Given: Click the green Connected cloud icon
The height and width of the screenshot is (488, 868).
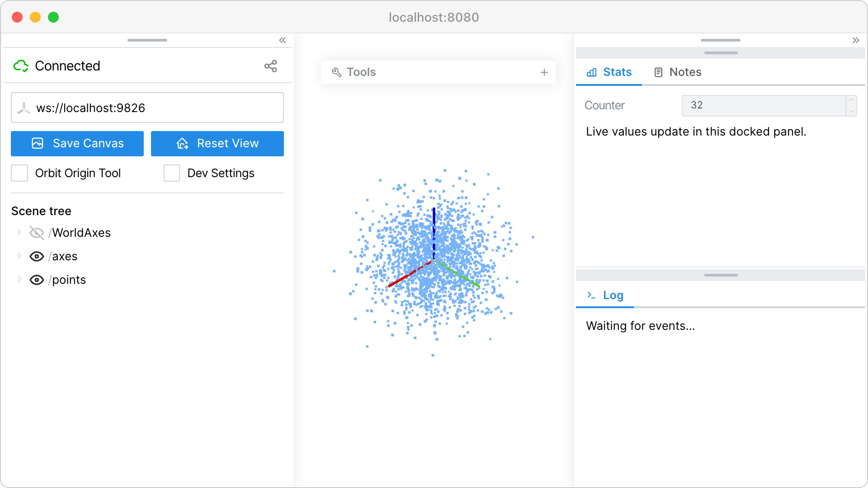Looking at the screenshot, I should (21, 66).
